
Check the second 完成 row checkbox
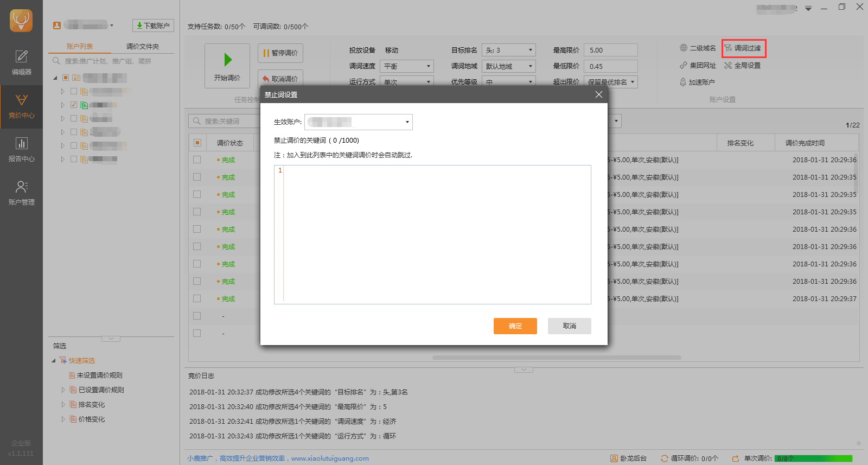[x=197, y=177]
